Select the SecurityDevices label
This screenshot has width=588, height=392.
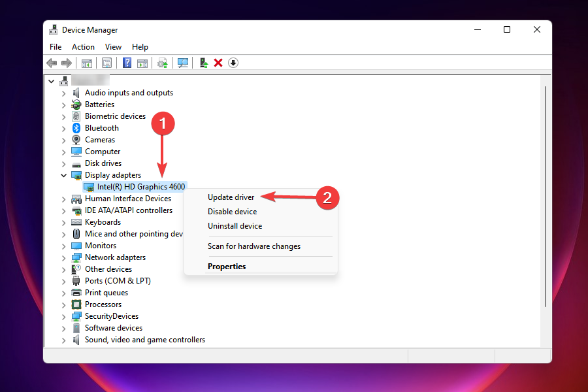click(112, 316)
